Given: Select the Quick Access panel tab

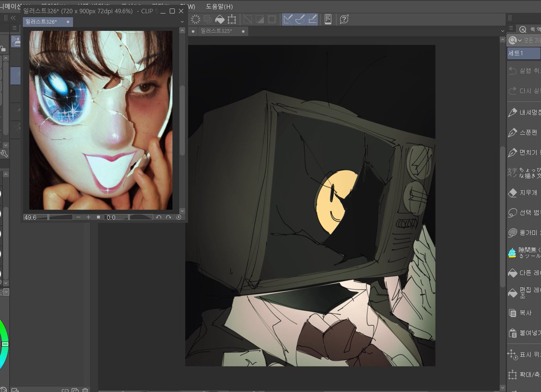Looking at the screenshot, I should [530, 29].
